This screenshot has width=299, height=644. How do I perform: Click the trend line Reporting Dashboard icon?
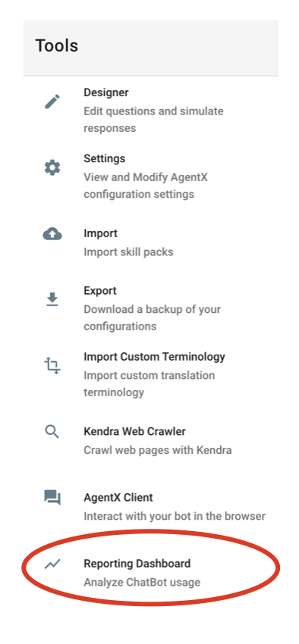pyautogui.click(x=52, y=564)
